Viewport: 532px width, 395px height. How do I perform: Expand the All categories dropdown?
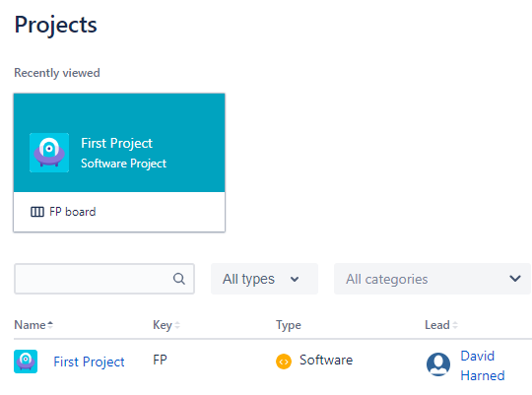[432, 279]
